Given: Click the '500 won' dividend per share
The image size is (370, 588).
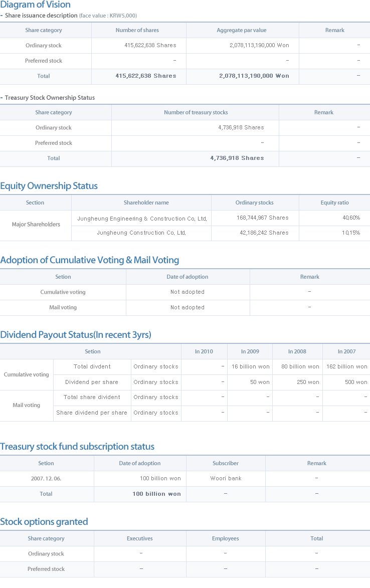Looking at the screenshot, I should [x=356, y=382].
